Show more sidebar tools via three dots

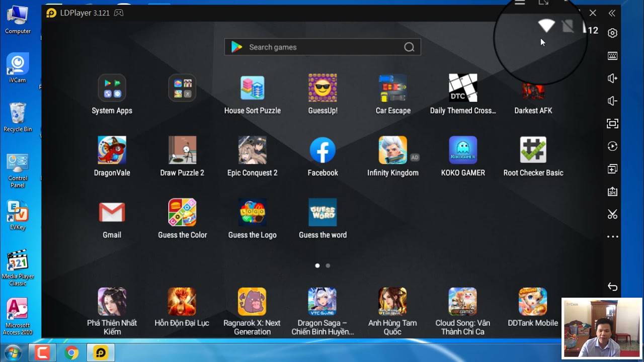(612, 237)
